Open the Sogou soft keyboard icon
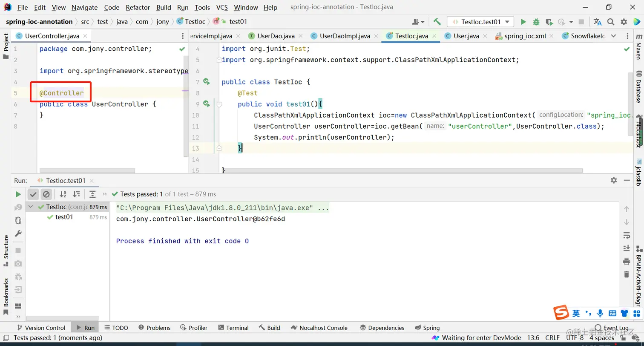Screen dimensions: 644x346 click(x=612, y=313)
